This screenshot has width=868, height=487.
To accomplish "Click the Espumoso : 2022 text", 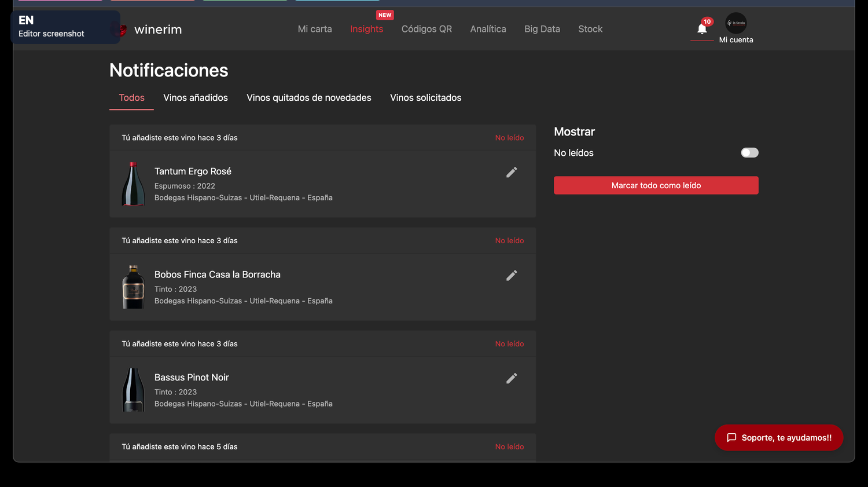I will [x=185, y=186].
